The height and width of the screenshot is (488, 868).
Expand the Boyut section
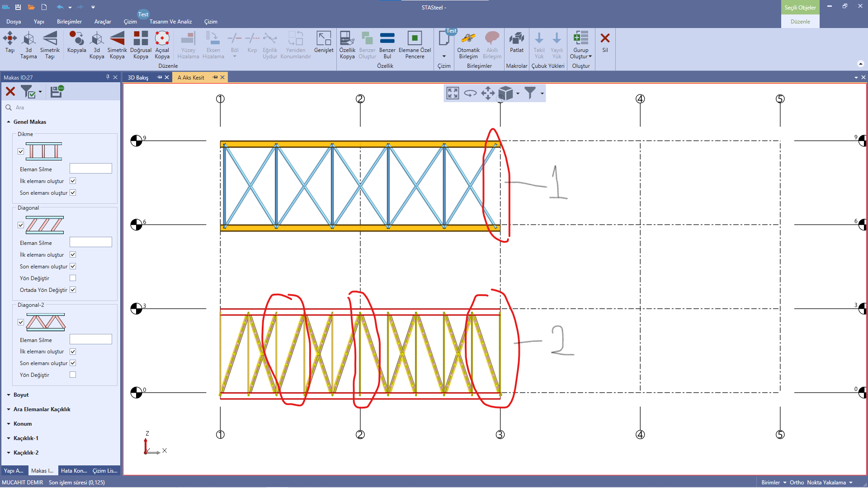[21, 395]
